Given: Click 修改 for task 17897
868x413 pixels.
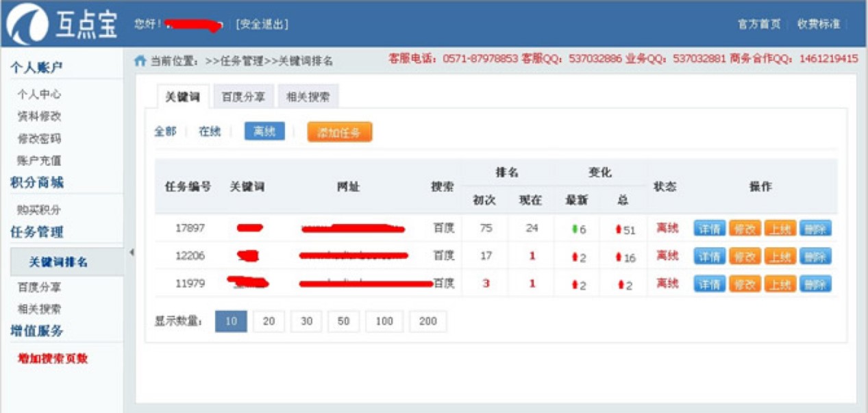Looking at the screenshot, I should point(745,229).
